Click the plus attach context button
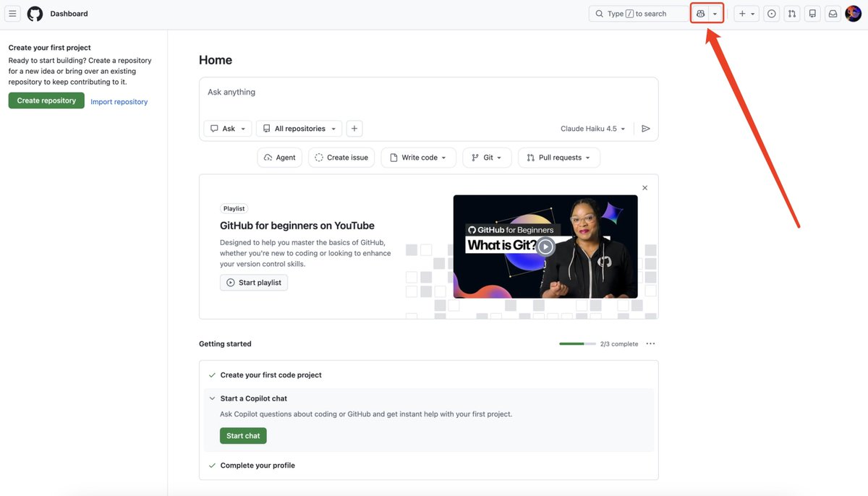868x496 pixels. 354,129
